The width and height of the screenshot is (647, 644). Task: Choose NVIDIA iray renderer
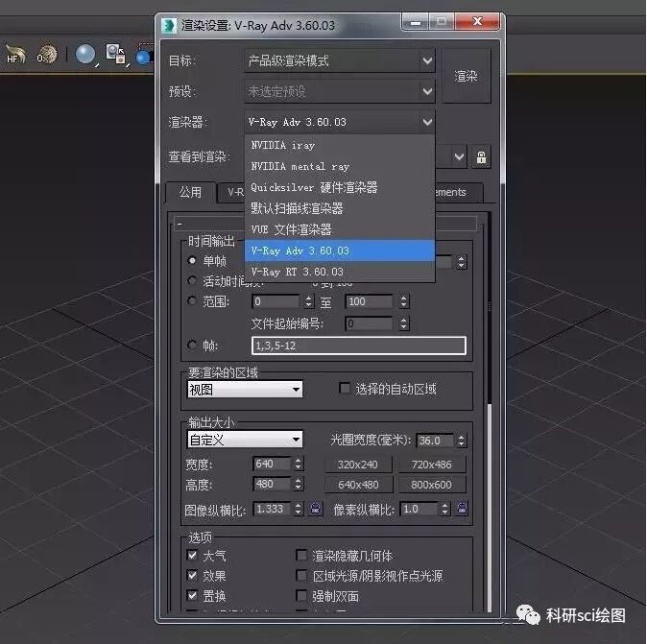click(340, 145)
